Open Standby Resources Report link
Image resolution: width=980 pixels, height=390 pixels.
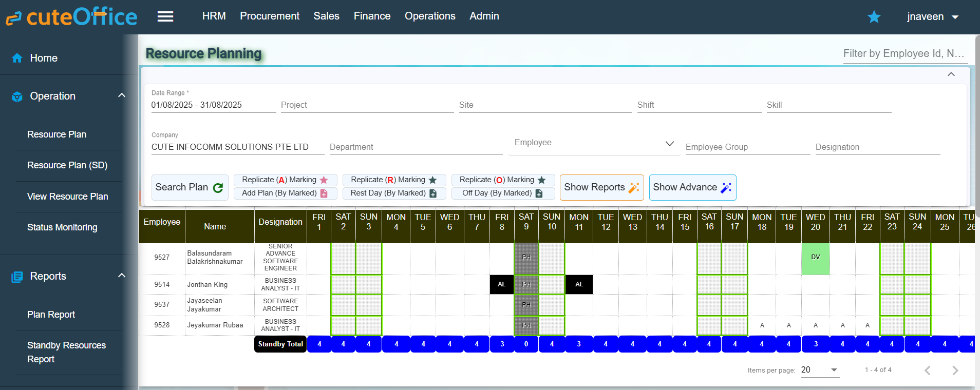[x=66, y=352]
